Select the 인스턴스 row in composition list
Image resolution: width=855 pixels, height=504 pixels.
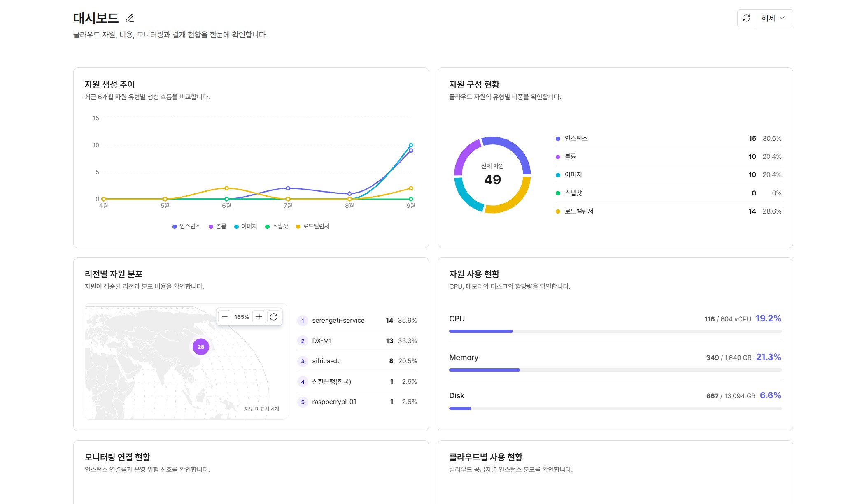point(669,139)
